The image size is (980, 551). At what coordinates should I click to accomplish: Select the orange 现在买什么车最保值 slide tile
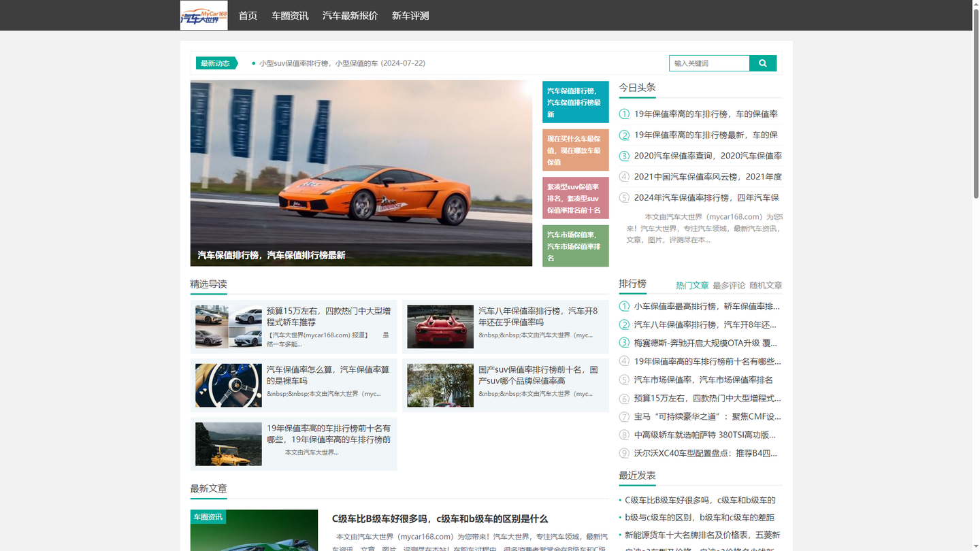575,150
